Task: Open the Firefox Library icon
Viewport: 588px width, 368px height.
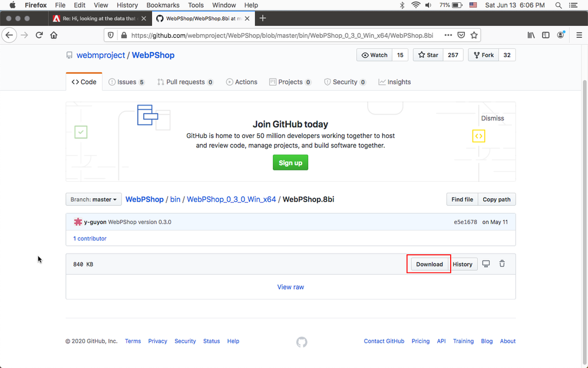Action: click(x=531, y=35)
